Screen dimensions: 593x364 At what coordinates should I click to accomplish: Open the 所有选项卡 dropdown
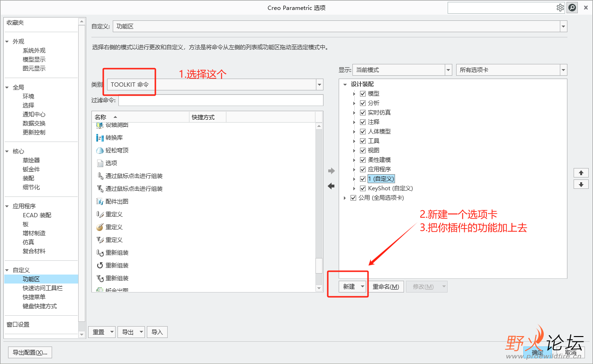(563, 70)
